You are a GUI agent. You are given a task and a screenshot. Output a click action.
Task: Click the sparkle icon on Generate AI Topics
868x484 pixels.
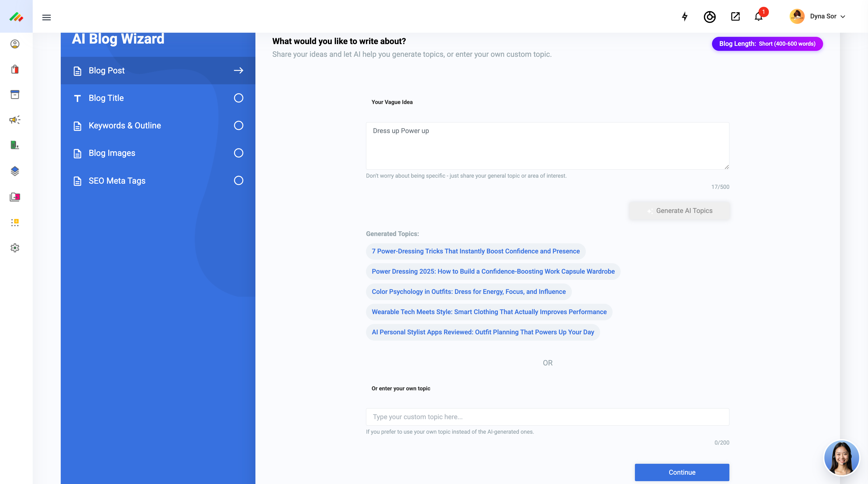(650, 211)
